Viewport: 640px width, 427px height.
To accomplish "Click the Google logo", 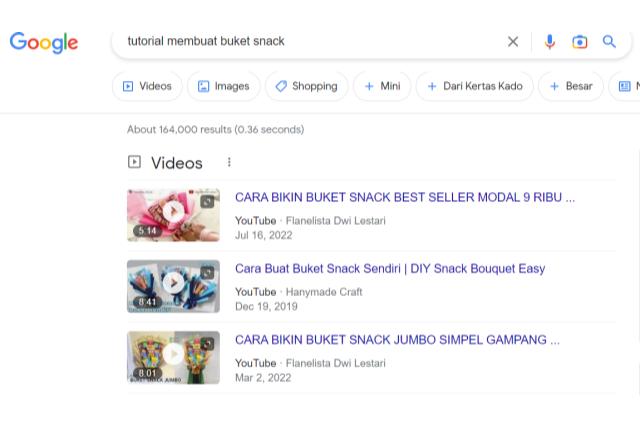I will pyautogui.click(x=44, y=42).
